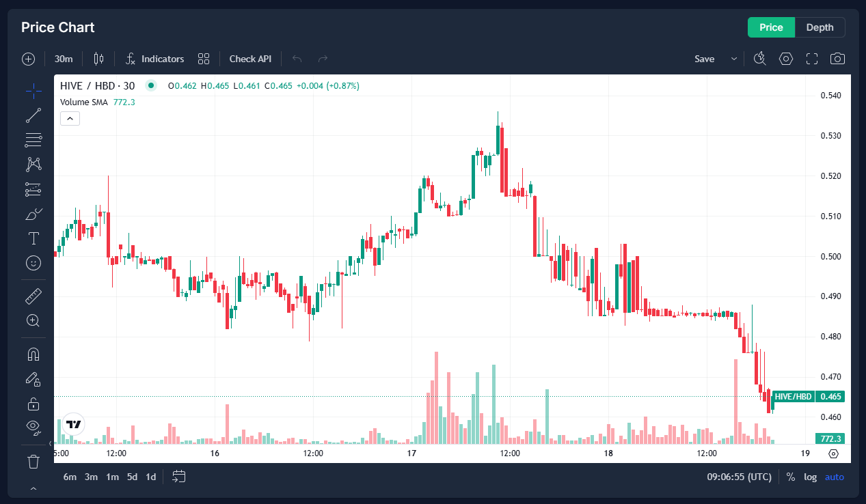Select the forecasting and measurement position tool
This screenshot has width=866, height=504.
pos(33,189)
